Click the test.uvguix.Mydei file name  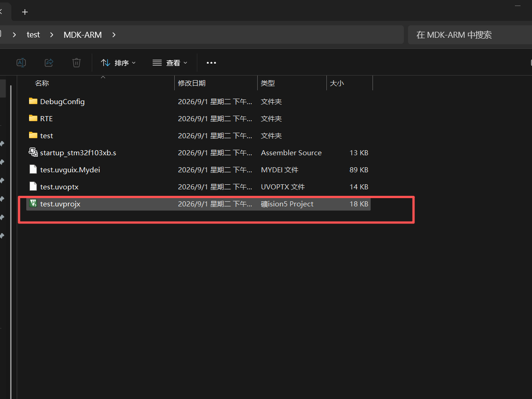pyautogui.click(x=70, y=170)
